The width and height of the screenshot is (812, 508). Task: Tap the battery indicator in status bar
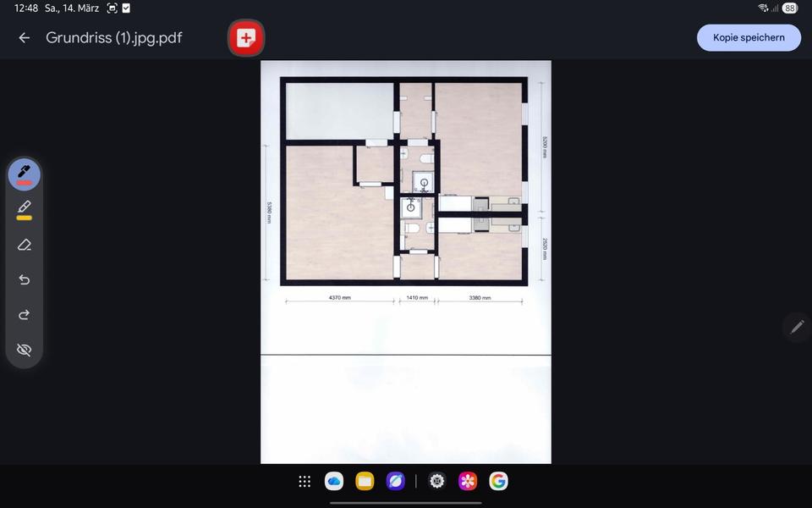(x=789, y=8)
